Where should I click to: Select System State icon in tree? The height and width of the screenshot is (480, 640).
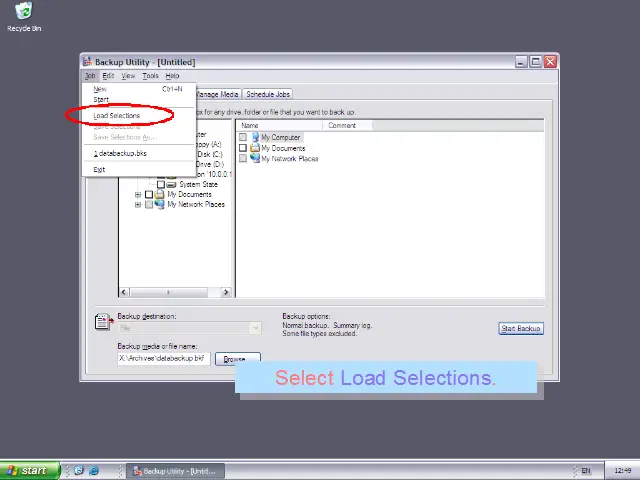pyautogui.click(x=172, y=184)
